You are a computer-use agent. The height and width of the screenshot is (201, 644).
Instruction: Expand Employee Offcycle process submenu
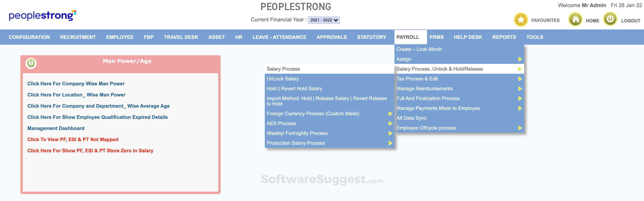click(x=520, y=128)
